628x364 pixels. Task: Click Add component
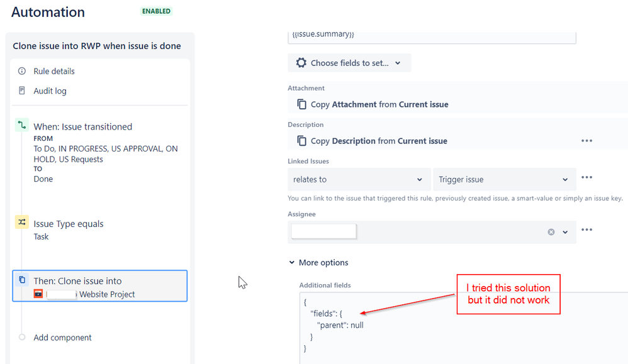pyautogui.click(x=62, y=338)
